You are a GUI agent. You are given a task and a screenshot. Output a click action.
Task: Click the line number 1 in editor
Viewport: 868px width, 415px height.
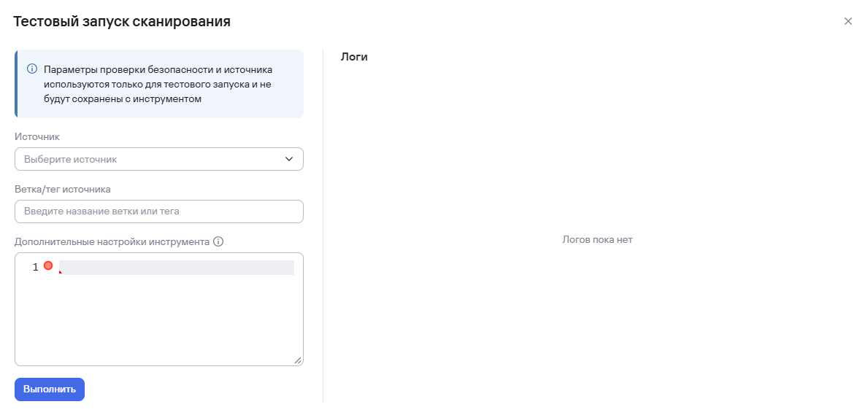36,267
